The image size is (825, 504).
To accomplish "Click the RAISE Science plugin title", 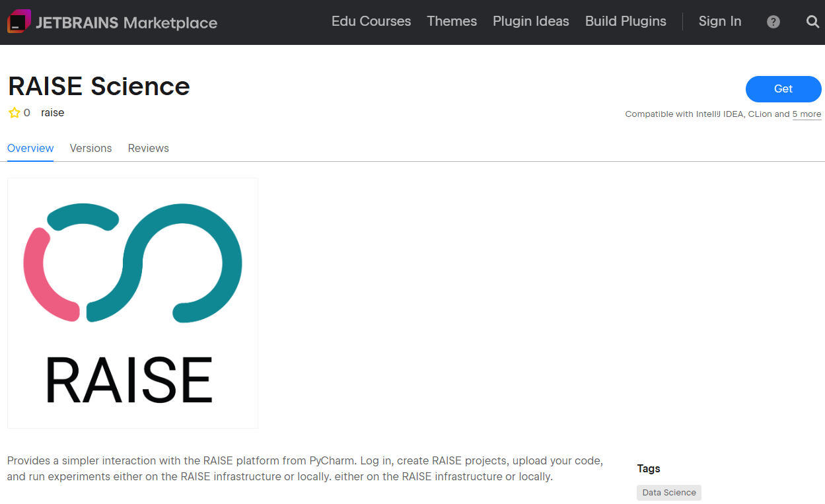I will (99, 87).
